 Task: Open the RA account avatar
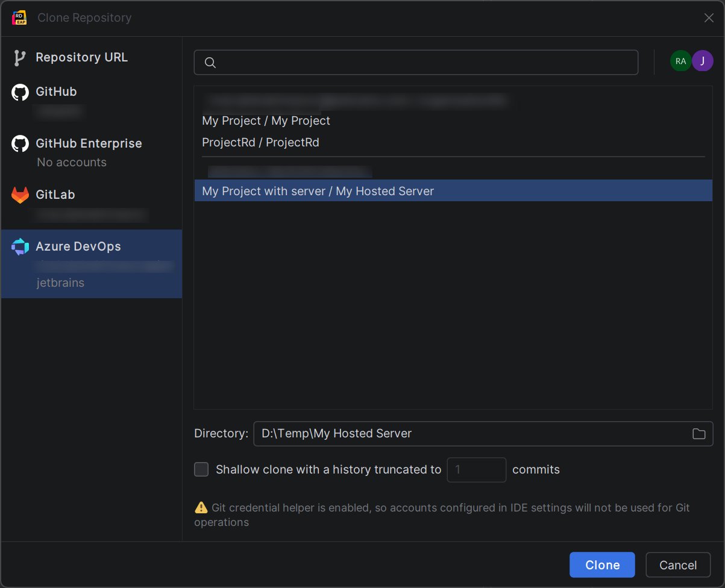point(681,61)
